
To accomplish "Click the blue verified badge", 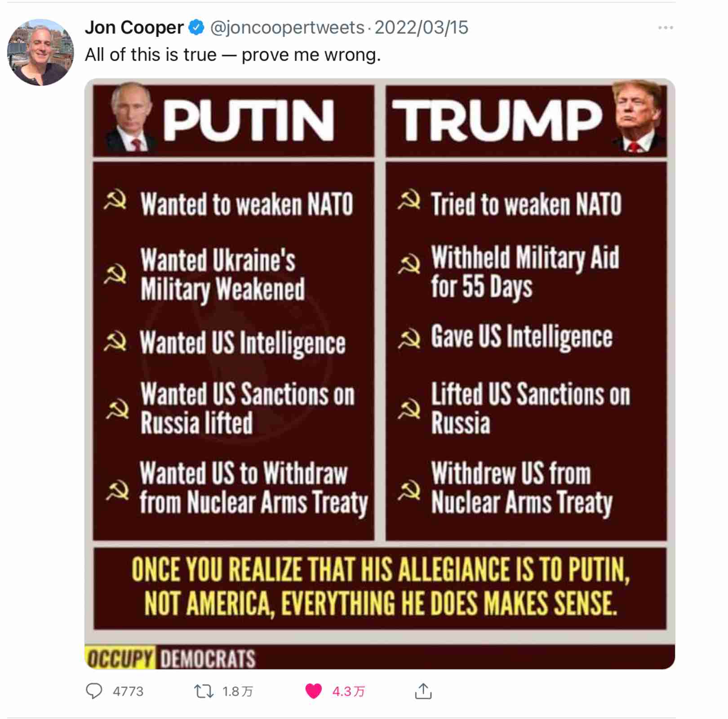I will [x=196, y=27].
